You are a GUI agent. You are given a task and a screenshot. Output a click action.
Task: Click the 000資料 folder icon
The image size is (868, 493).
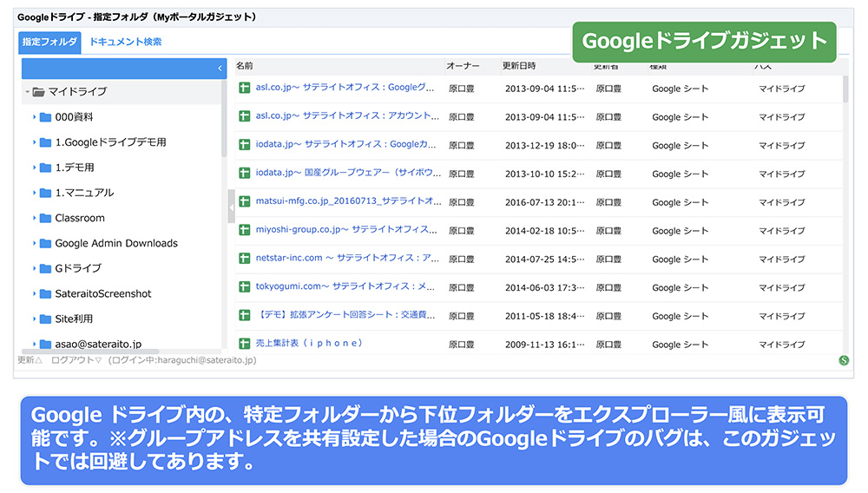pos(45,117)
